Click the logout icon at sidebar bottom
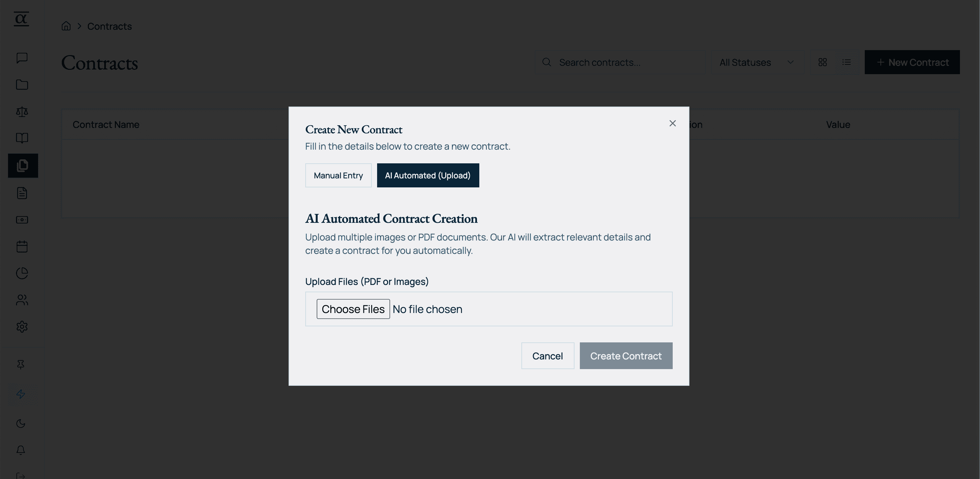Screen dimensions: 980x479 pos(21,476)
